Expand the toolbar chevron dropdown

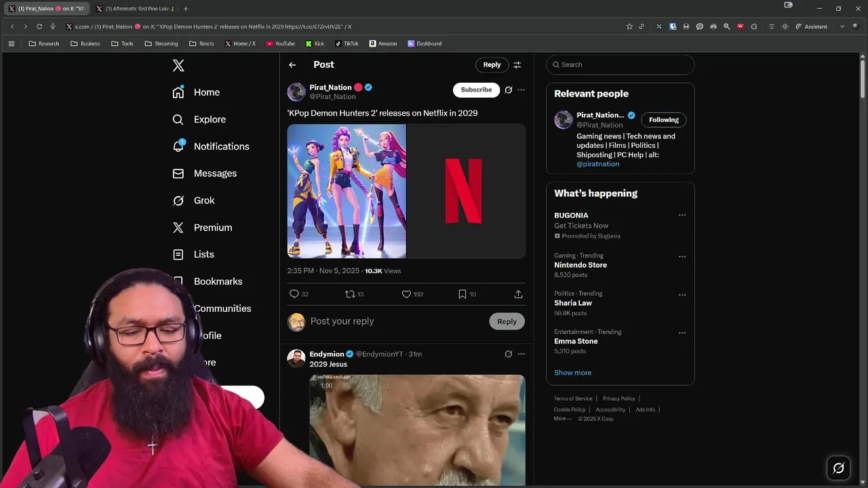click(842, 26)
